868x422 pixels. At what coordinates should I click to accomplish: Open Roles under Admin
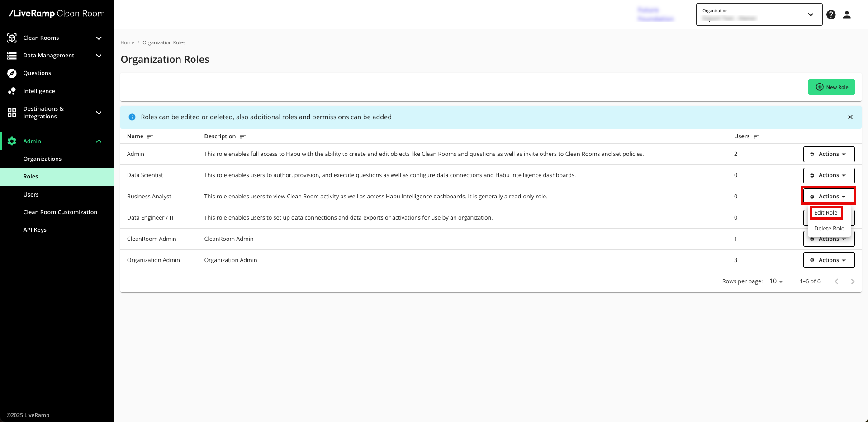point(57,177)
